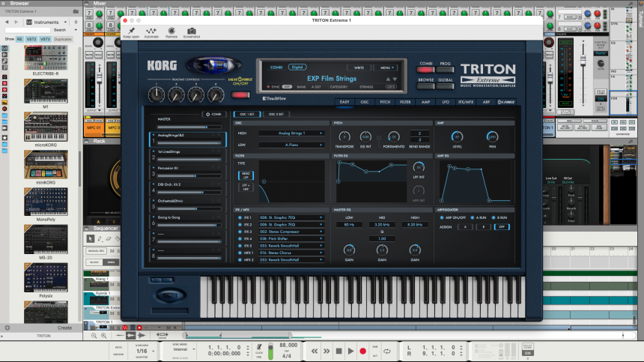Select the ELECTRIBE-R instrument thumbnail
The width and height of the screenshot is (644, 362).
click(x=46, y=58)
